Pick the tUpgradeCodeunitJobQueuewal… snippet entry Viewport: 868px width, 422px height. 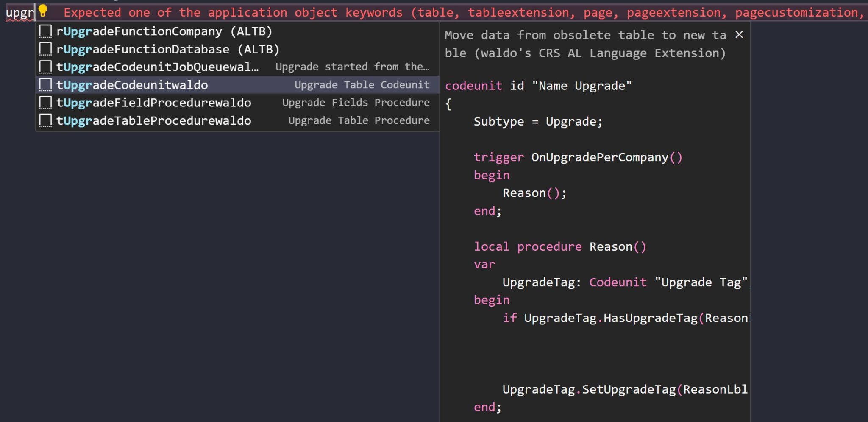click(x=157, y=67)
